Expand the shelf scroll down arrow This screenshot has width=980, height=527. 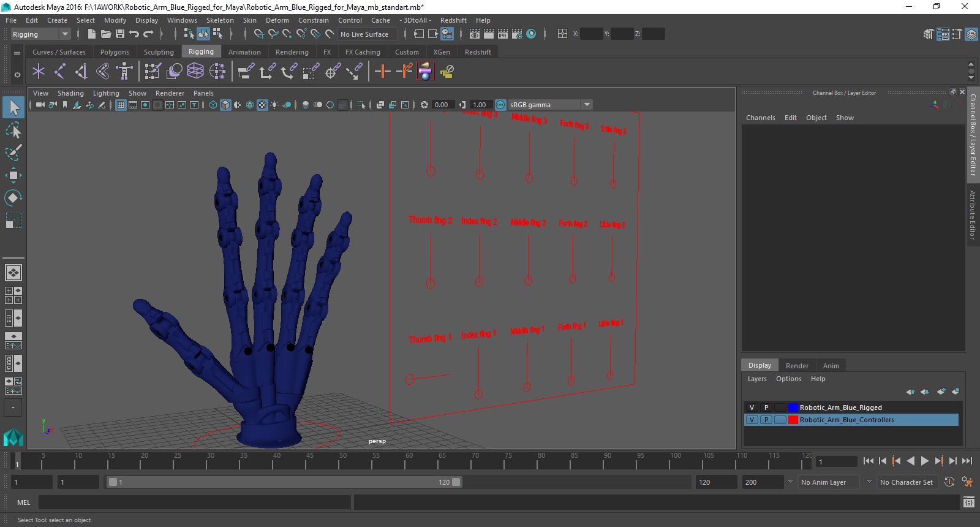pos(971,78)
